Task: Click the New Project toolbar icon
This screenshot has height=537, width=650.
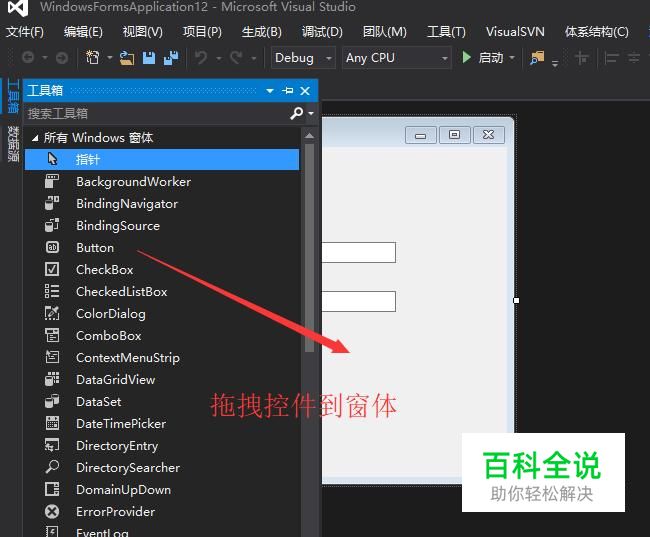Action: [x=92, y=57]
